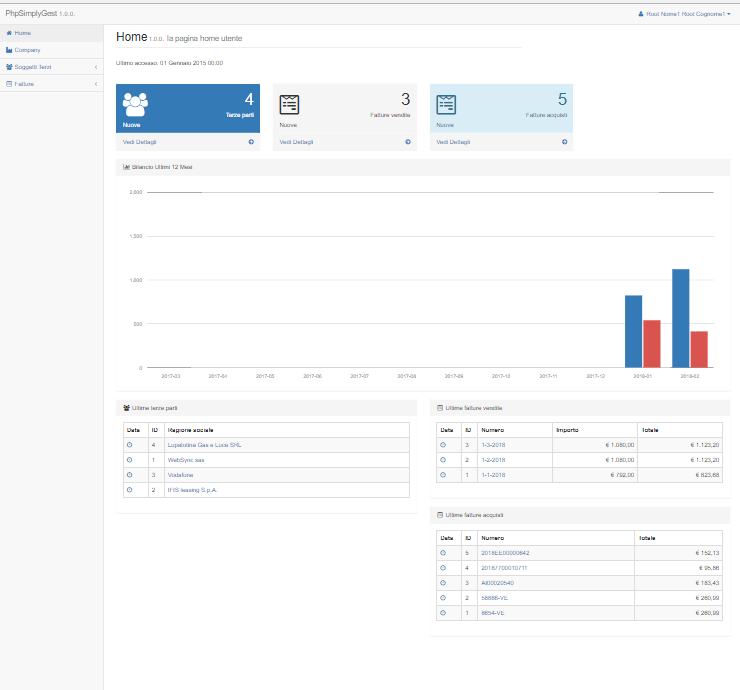The height and width of the screenshot is (690, 740).
Task: Open Company in the sidebar
Action: [51, 50]
